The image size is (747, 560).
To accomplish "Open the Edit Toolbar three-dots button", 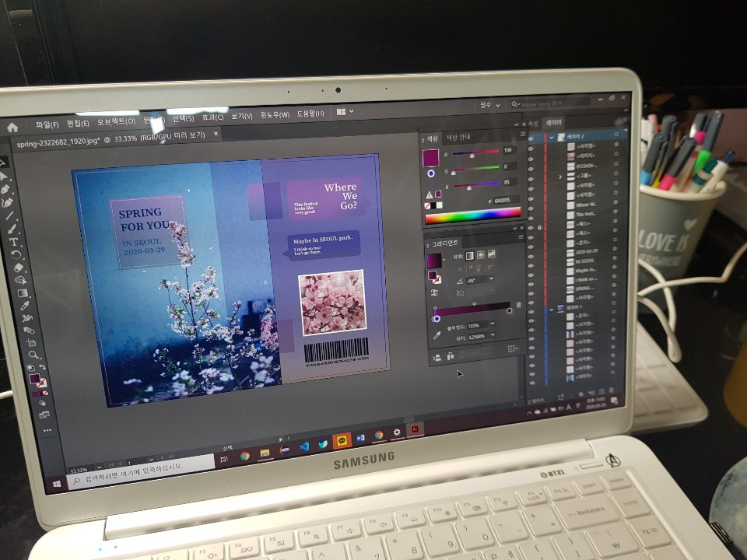I will [x=47, y=430].
